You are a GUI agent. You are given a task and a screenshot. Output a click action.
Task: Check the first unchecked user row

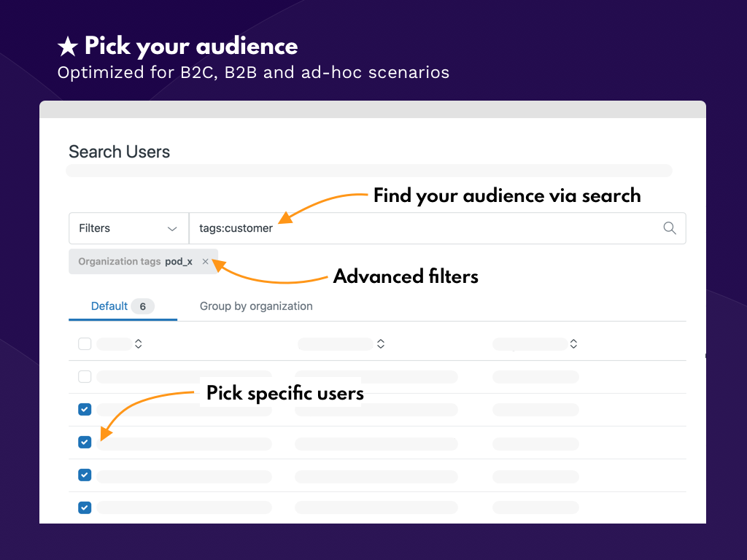point(85,377)
